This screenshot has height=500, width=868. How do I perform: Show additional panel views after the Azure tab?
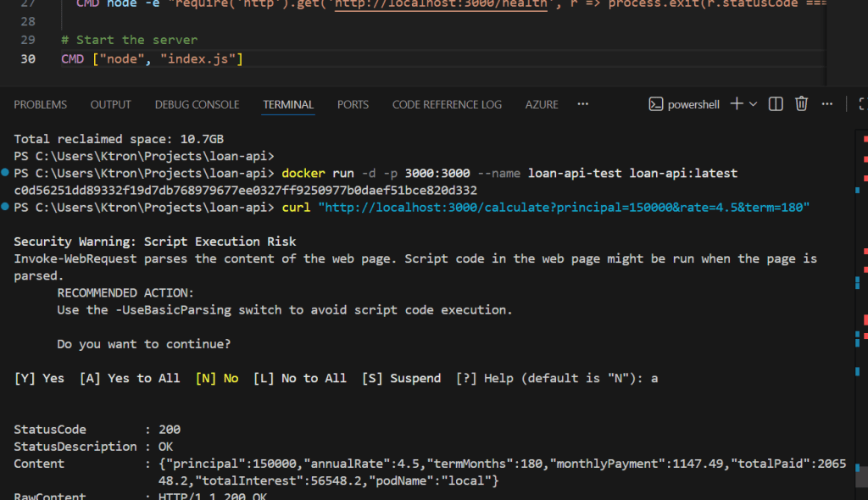582,104
